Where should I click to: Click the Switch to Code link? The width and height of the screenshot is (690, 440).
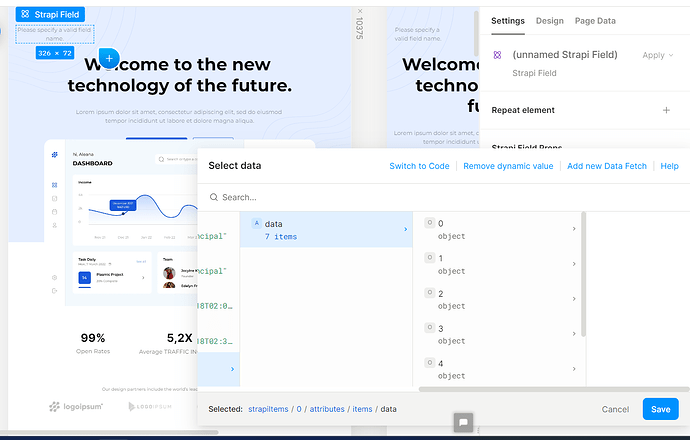pos(419,166)
